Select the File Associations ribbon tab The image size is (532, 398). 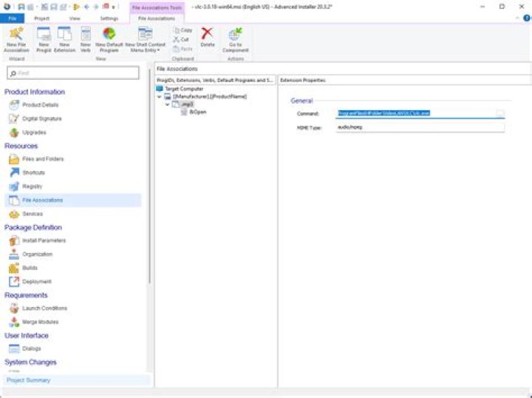click(x=157, y=18)
